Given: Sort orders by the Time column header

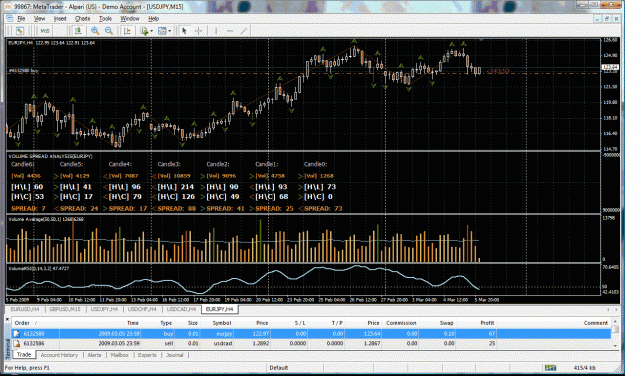Looking at the screenshot, I should click(x=100, y=323).
